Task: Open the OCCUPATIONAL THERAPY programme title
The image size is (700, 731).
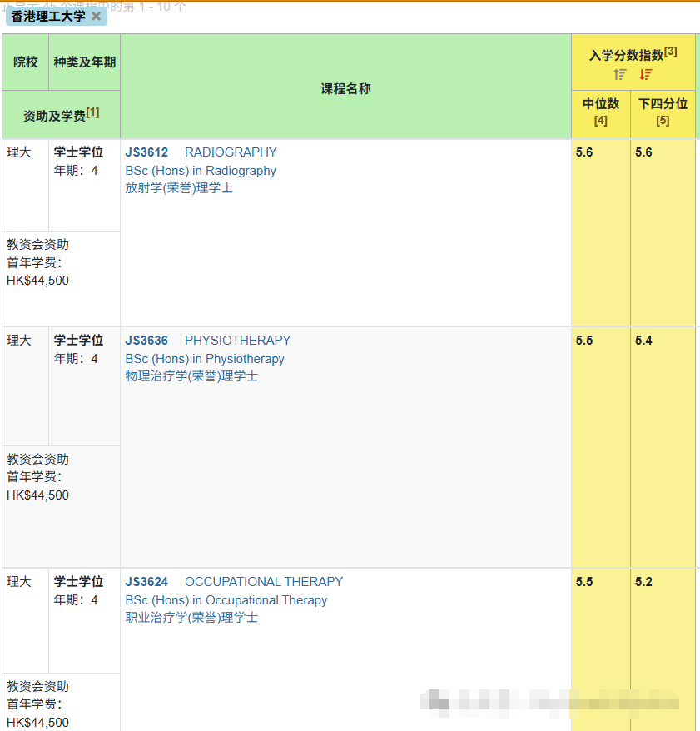Action: (x=264, y=582)
